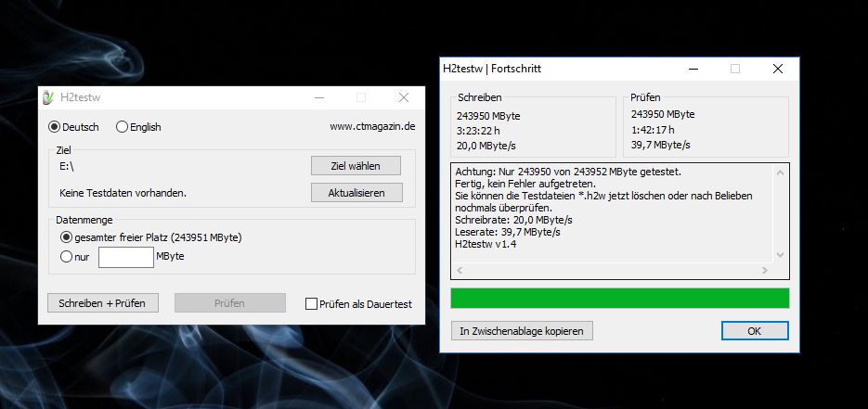Click the MByte amount input field

click(126, 258)
